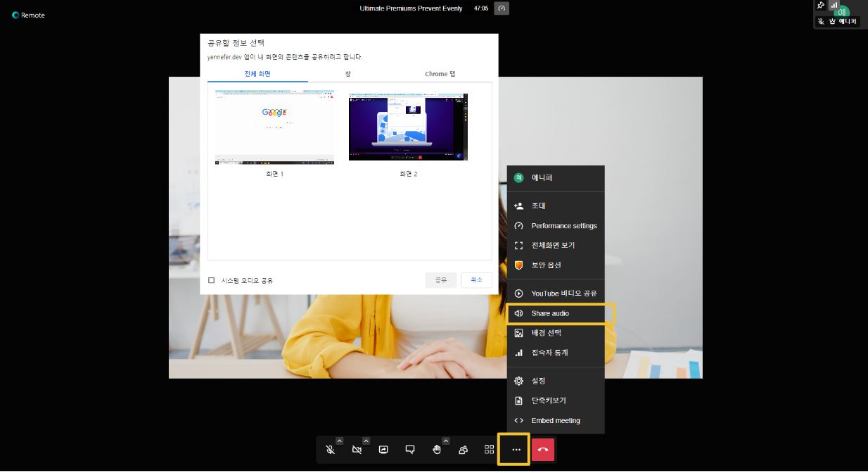Image resolution: width=868 pixels, height=473 pixels.
Task: Switch to tile view grid icon
Action: coord(489,450)
